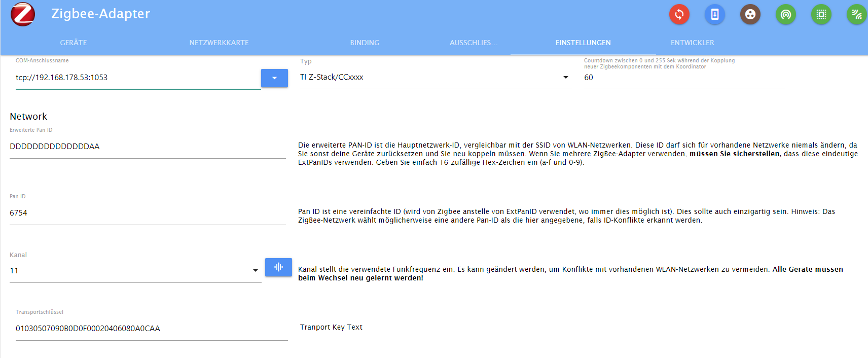The height and width of the screenshot is (358, 868).
Task: Click the blue device download icon
Action: (715, 14)
